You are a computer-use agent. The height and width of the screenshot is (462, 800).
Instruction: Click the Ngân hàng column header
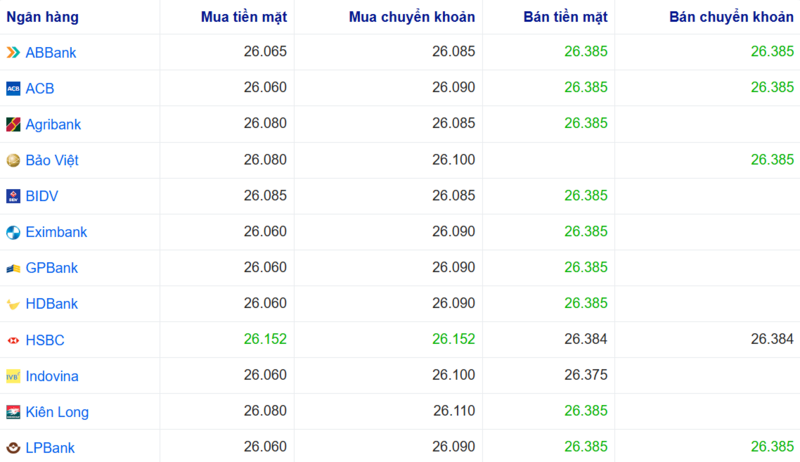[42, 17]
